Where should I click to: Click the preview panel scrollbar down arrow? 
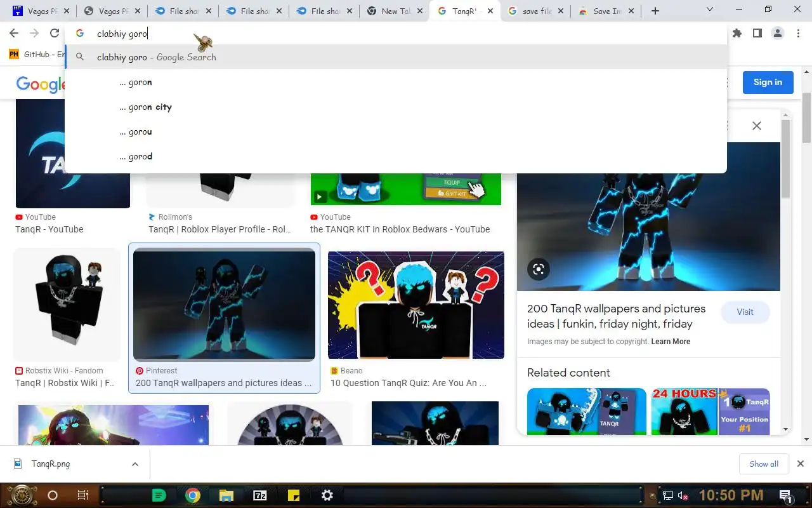tap(786, 429)
